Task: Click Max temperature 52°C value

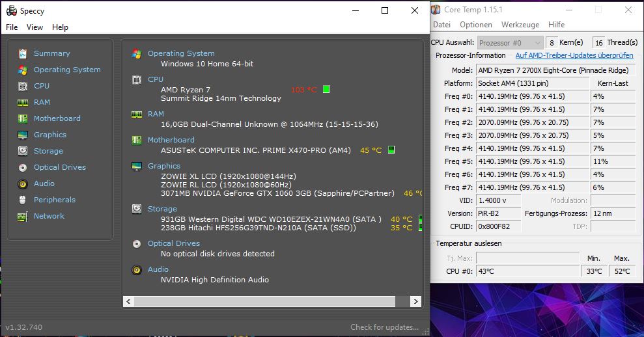Action: [x=622, y=271]
